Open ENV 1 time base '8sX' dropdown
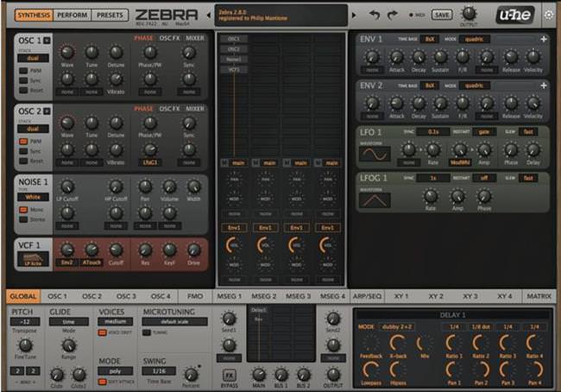 click(x=430, y=39)
